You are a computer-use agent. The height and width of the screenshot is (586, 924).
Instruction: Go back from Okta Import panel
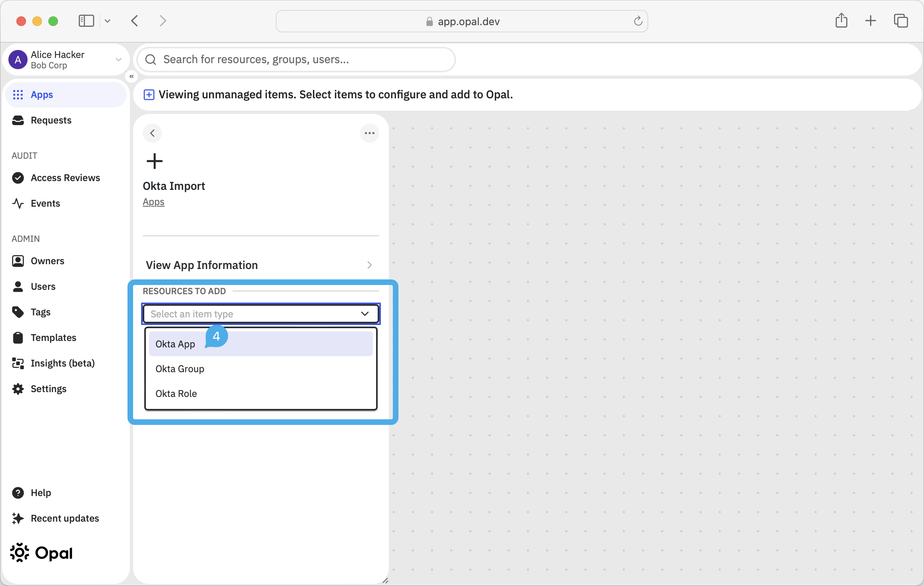(x=152, y=133)
